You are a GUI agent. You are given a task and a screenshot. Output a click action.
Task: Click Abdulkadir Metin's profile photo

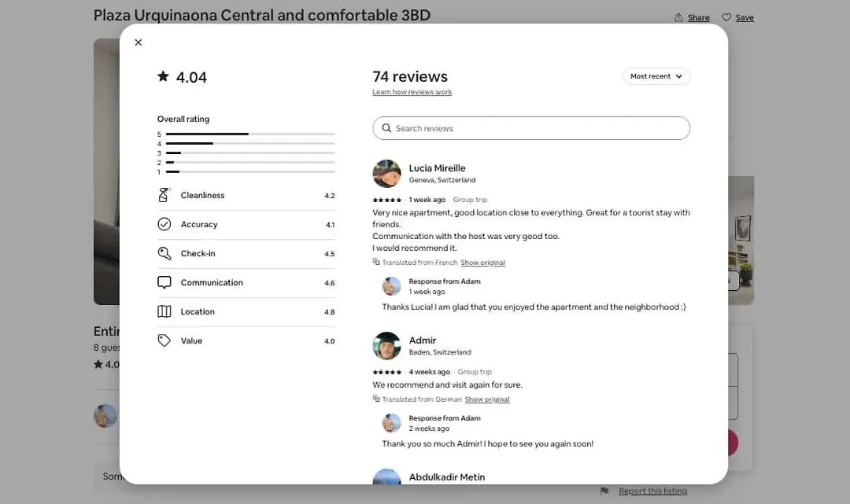386,476
